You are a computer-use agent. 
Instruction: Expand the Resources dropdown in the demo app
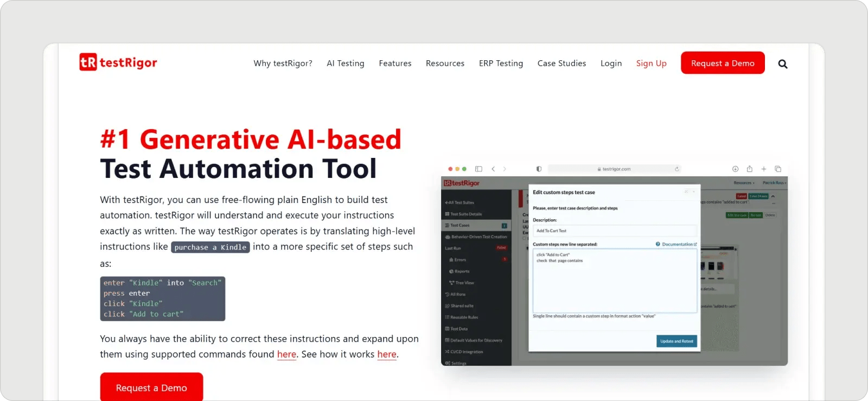744,183
